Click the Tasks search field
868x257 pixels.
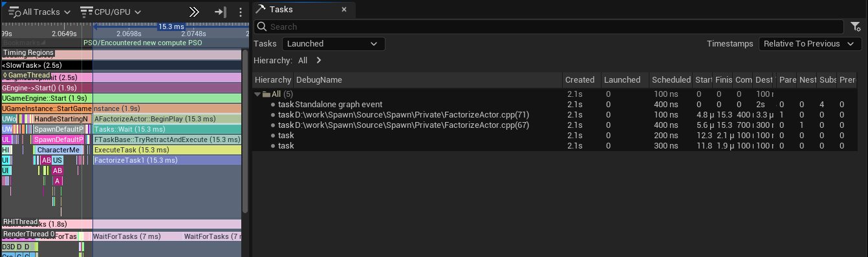pos(548,26)
